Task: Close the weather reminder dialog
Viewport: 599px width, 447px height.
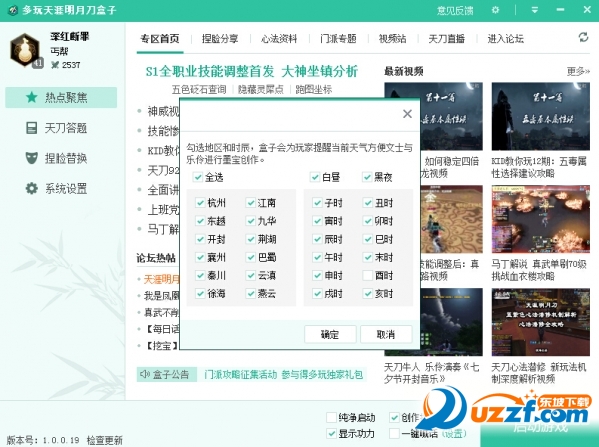Action: click(x=407, y=114)
